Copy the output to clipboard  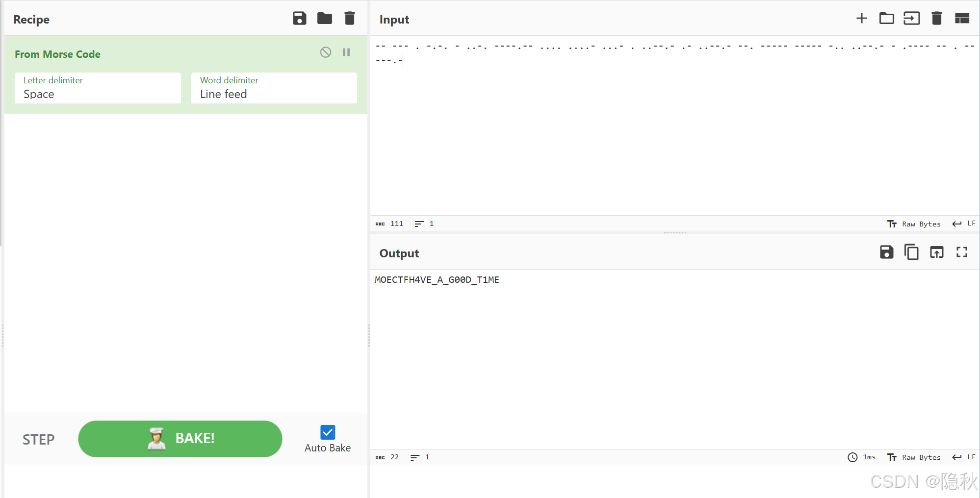pos(911,252)
